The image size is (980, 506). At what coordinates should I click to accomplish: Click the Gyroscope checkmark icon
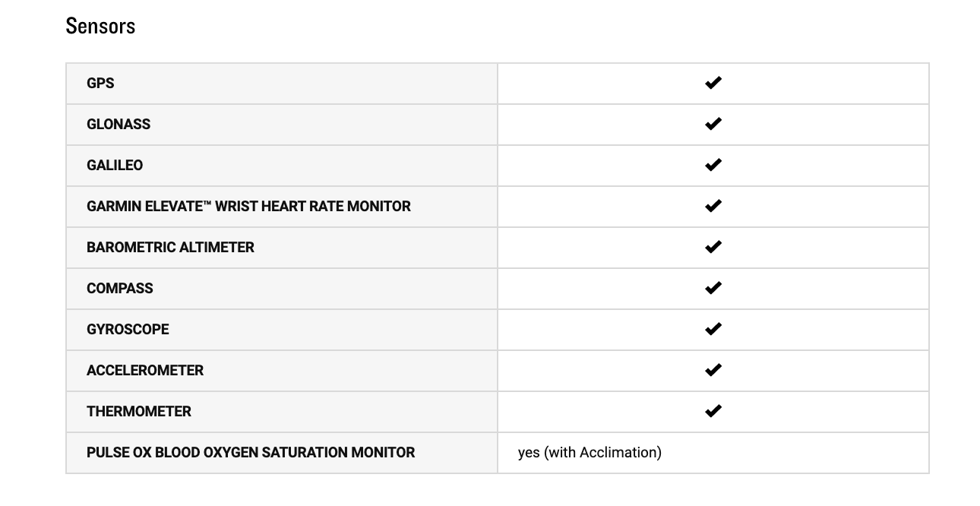(x=713, y=329)
